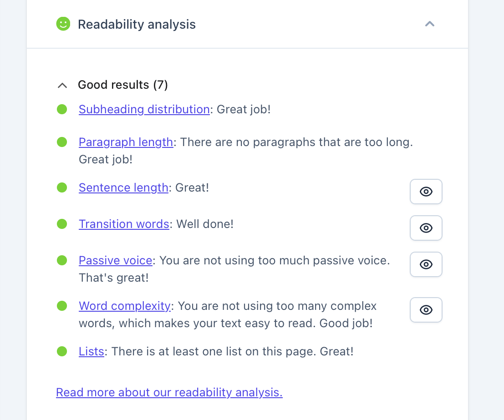
Task: Highlight Sentence length results with eye button
Action: point(426,192)
